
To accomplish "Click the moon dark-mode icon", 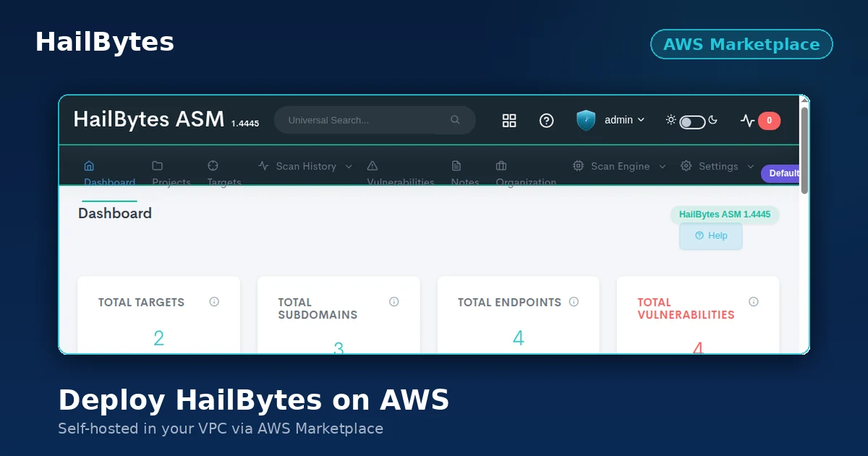I will (x=712, y=120).
